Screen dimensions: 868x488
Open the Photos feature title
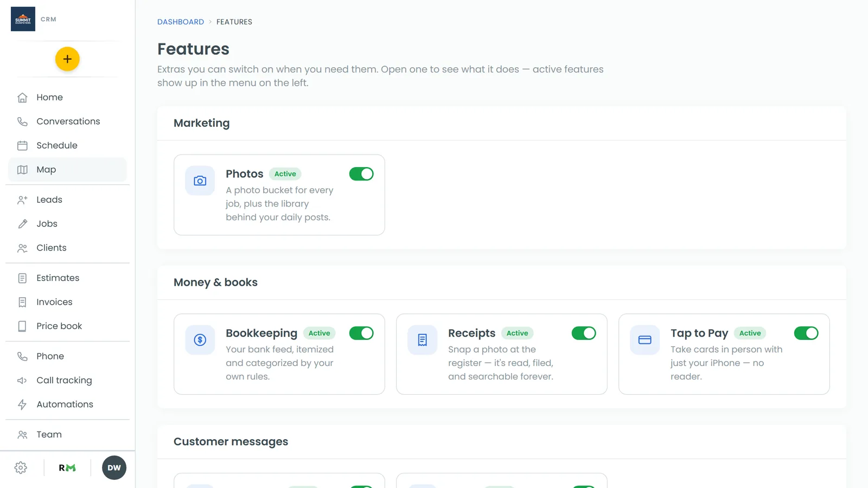(x=245, y=174)
